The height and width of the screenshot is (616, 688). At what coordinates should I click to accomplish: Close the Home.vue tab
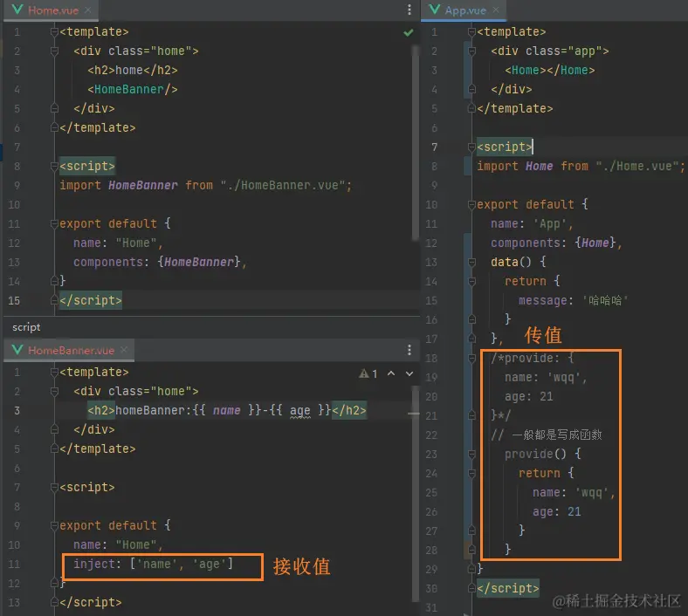click(88, 10)
